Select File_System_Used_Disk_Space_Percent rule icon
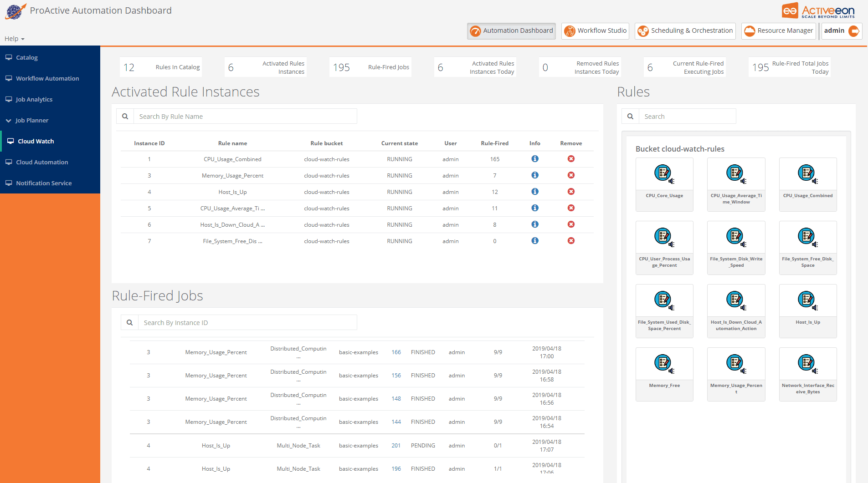This screenshot has height=483, width=868. (x=664, y=300)
